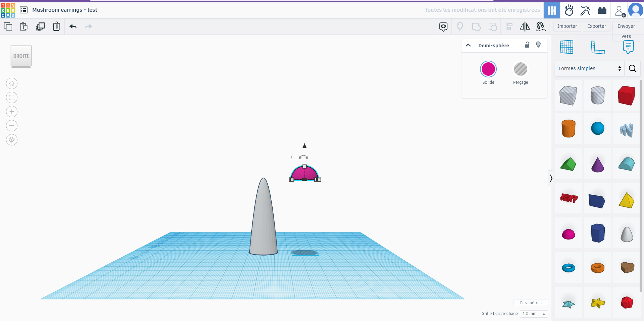The image size is (644, 321).
Task: Select the blue sphere shape
Action: (x=597, y=129)
